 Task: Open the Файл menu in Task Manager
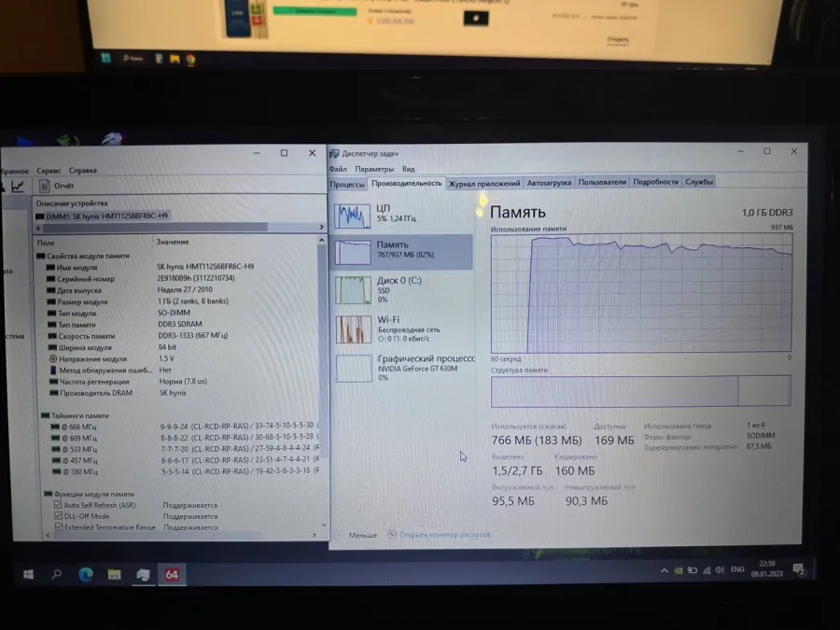[x=338, y=169]
